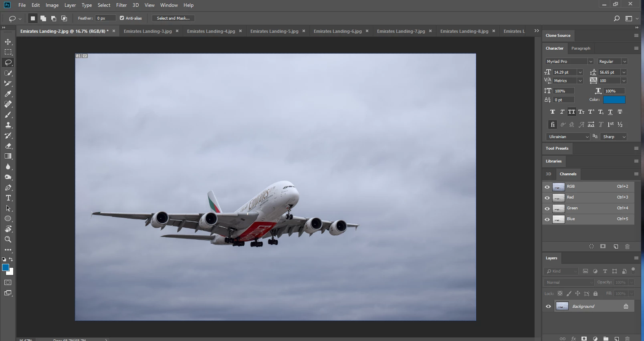
Task: Click Delete layer trash icon
Action: coord(628,339)
